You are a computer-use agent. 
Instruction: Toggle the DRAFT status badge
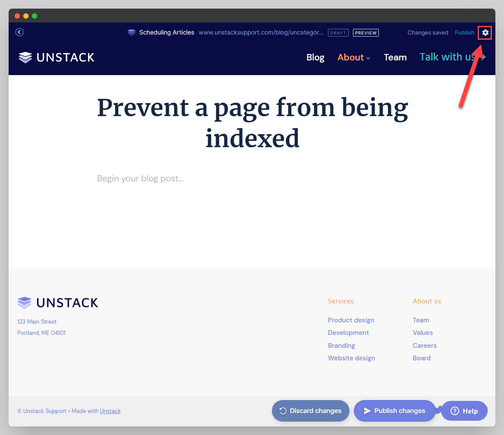point(338,33)
